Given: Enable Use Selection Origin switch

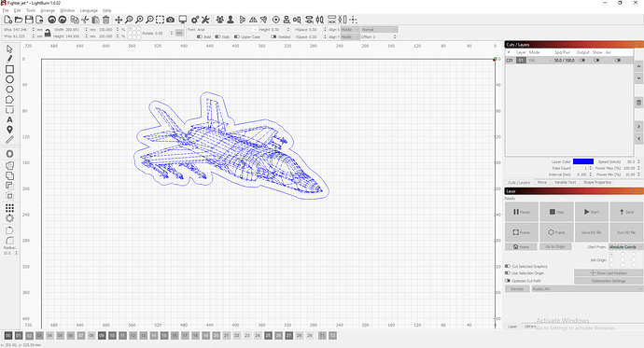Looking at the screenshot, I should point(508,273).
